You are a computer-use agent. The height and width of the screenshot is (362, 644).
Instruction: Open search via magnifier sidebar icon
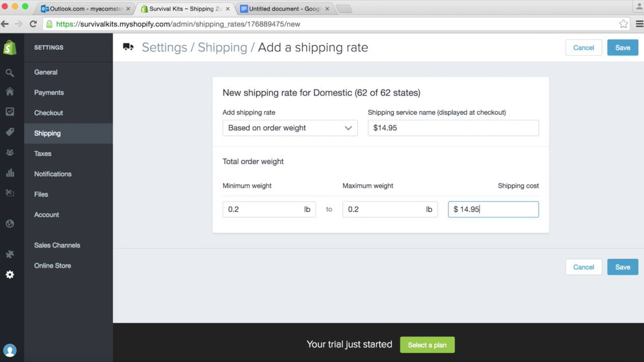point(10,73)
